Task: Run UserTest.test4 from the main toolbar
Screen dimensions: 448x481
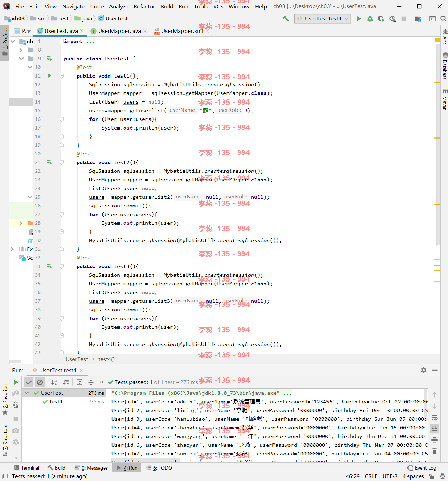Action: 359,19
